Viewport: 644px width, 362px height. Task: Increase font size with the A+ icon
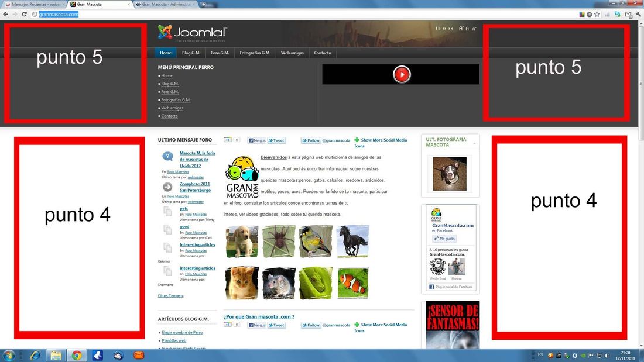[461, 28]
